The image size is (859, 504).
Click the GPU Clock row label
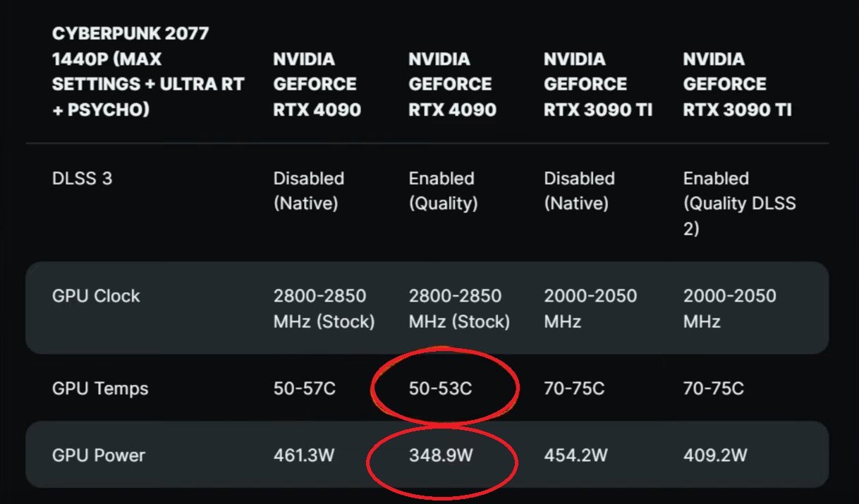tap(96, 295)
